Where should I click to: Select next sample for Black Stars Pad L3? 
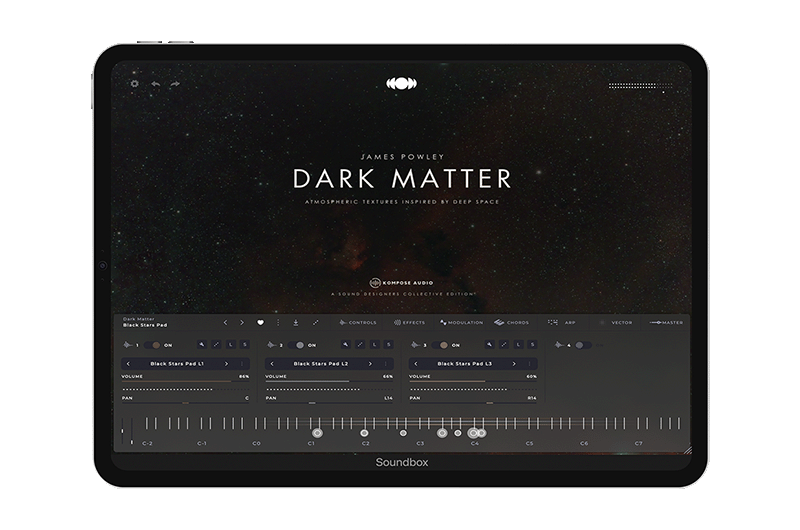[514, 364]
